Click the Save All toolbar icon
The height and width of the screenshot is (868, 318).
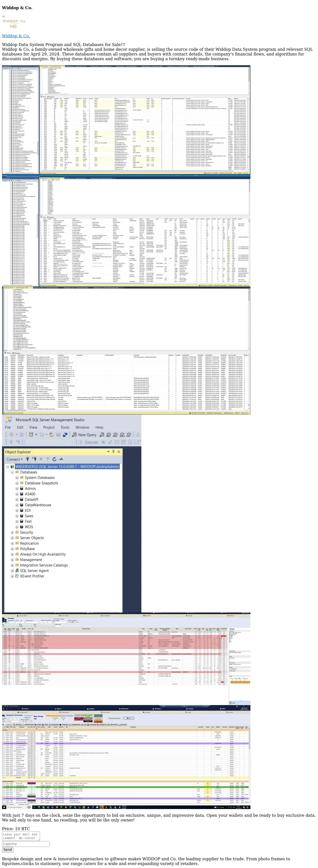tap(65, 435)
